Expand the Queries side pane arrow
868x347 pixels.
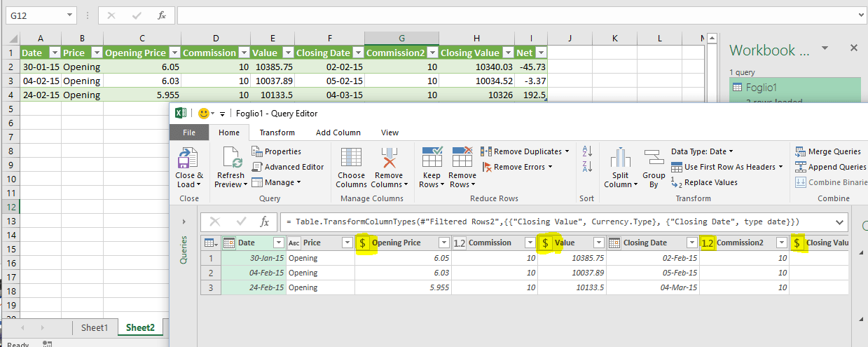coord(184,222)
